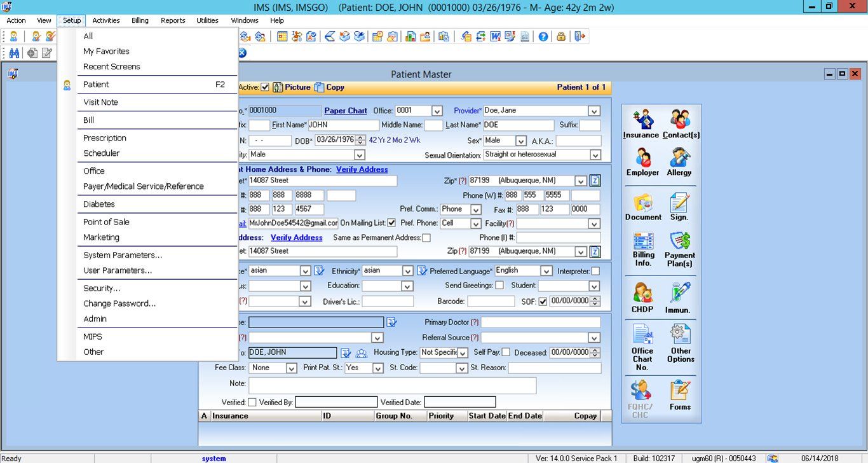Click Verify Address for home address

click(x=362, y=169)
